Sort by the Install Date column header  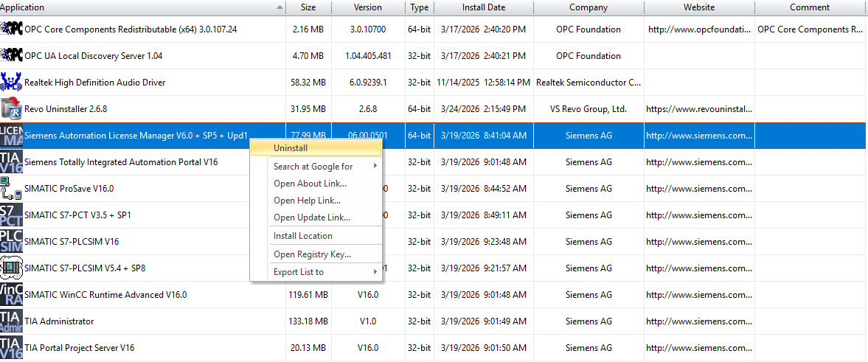(483, 7)
